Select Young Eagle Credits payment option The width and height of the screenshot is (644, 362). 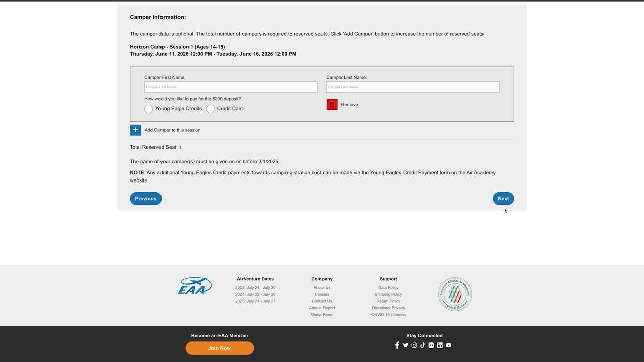click(149, 109)
